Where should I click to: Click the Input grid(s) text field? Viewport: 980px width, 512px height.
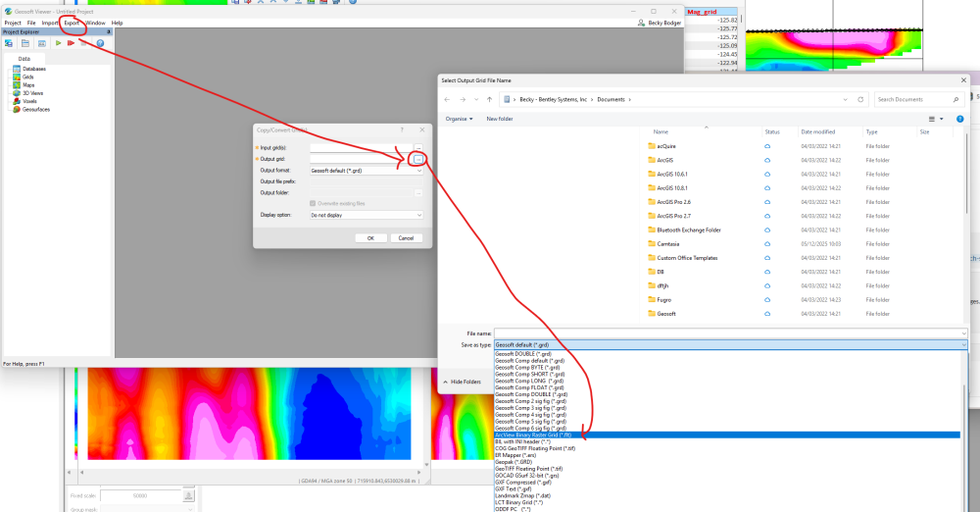click(362, 148)
